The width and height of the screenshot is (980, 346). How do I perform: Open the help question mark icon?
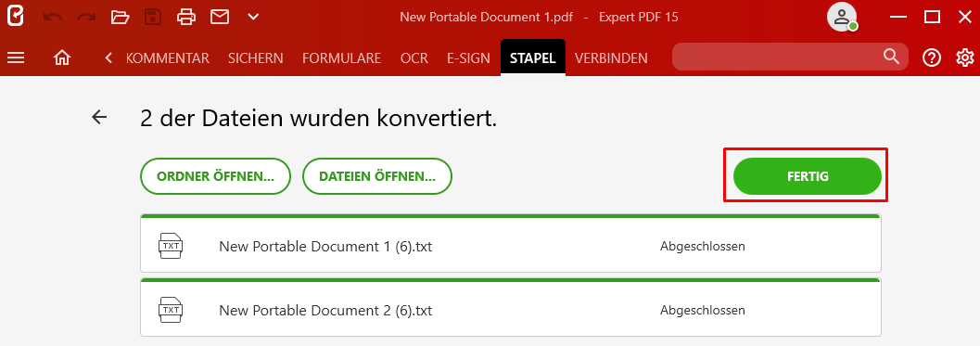click(932, 58)
